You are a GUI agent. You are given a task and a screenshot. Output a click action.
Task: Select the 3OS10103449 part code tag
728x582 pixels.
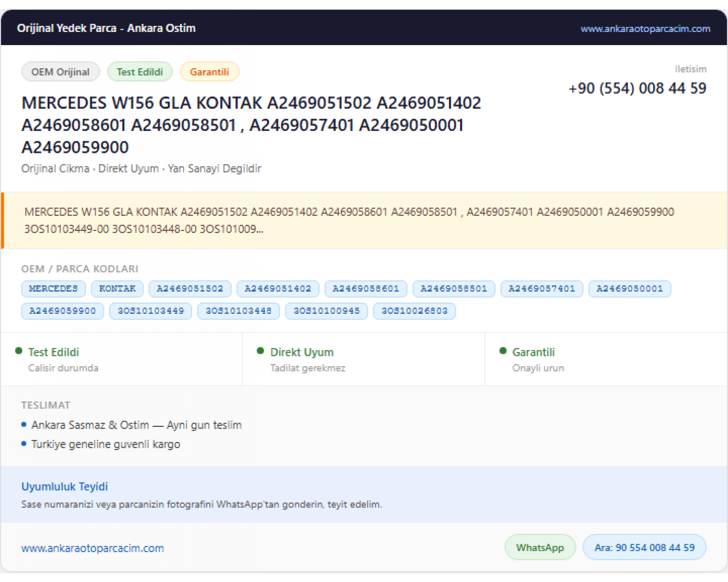click(x=150, y=311)
